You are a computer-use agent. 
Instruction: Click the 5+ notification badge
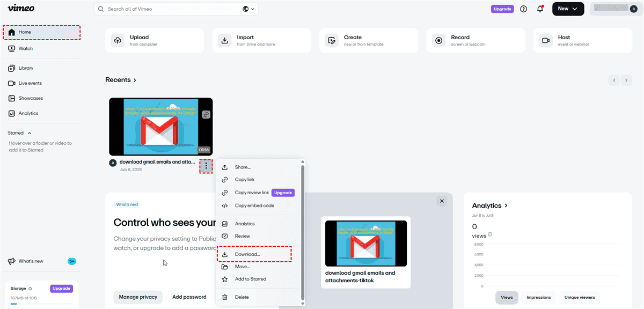72,261
